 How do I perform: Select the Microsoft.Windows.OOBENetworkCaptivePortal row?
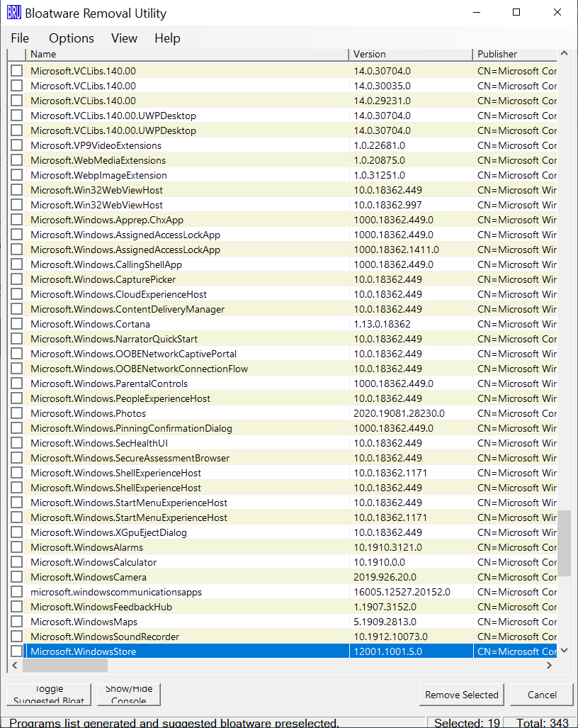coord(283,354)
